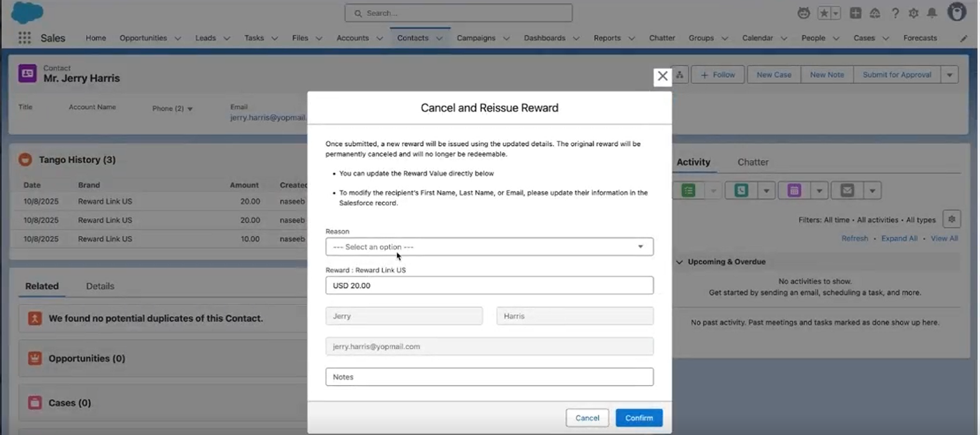Click the purple Contact record icon
The image size is (980, 435).
pyautogui.click(x=27, y=73)
